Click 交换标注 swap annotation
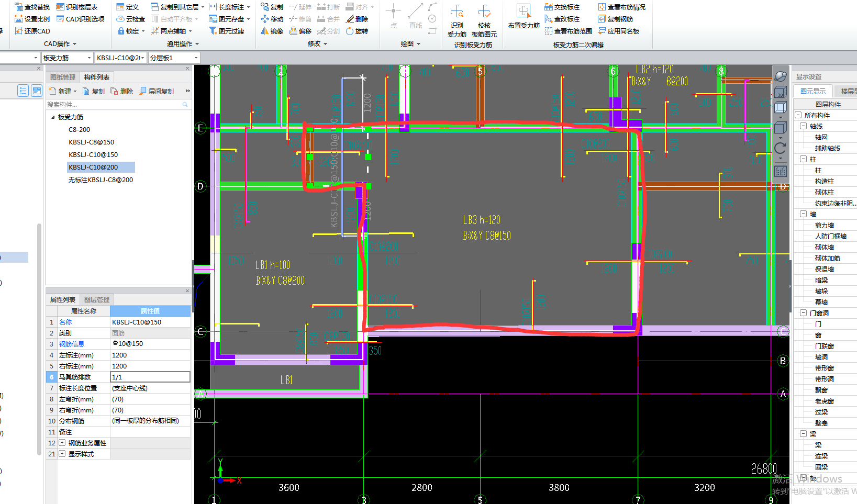Image resolution: width=857 pixels, height=504 pixels. point(562,7)
